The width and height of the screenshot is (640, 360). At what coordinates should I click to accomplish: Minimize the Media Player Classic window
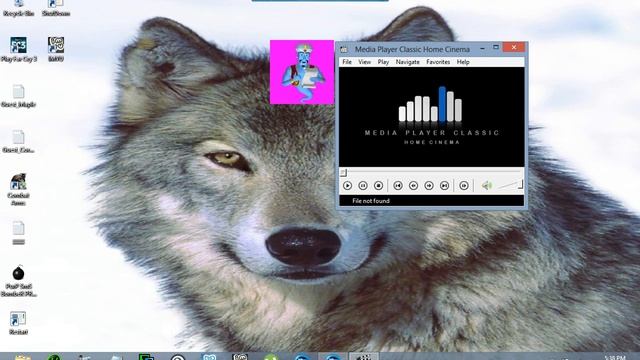point(482,48)
